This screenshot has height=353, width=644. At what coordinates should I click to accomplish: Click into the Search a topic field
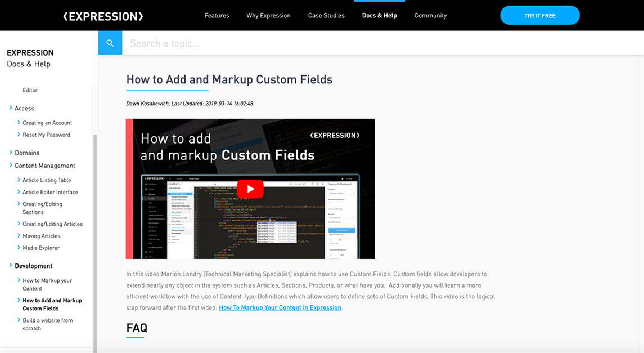coord(383,43)
